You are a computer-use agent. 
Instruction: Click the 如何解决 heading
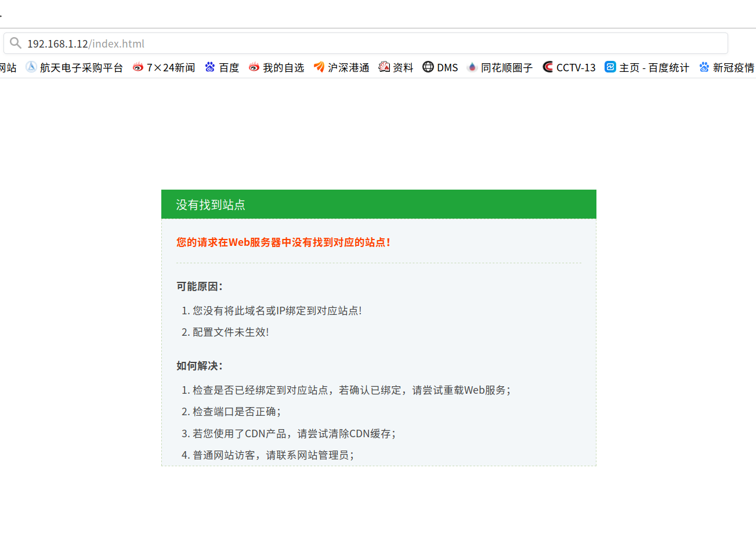click(200, 366)
